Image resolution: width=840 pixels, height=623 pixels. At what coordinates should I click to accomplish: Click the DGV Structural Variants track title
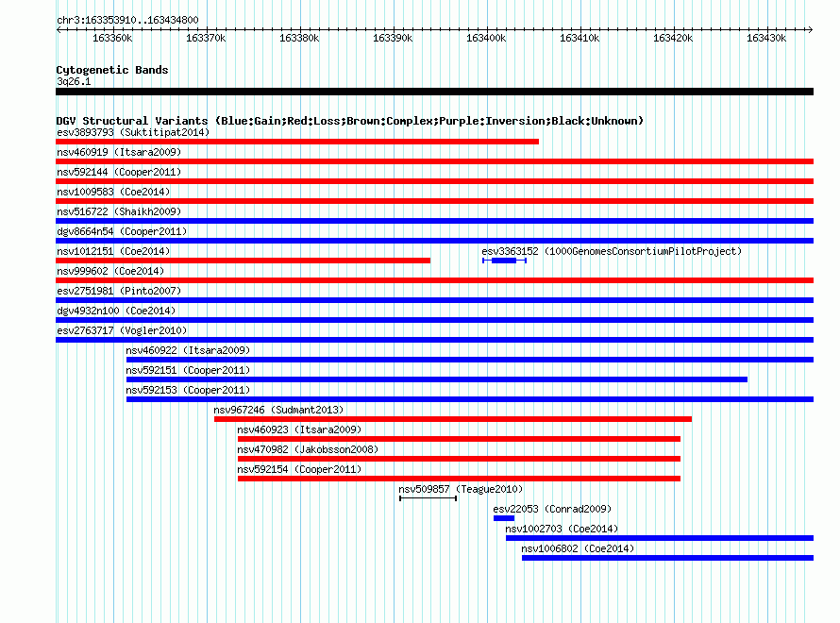coord(350,121)
